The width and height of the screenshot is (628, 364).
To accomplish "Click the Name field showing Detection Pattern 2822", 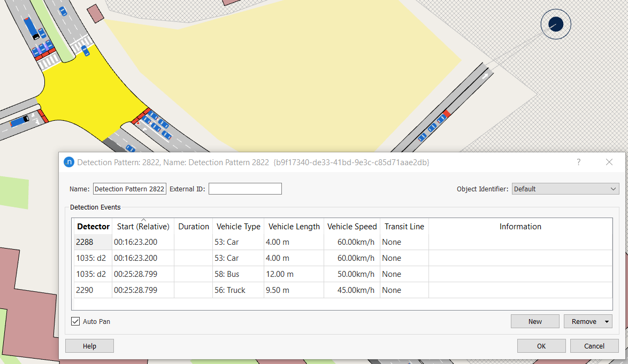I will [x=129, y=188].
